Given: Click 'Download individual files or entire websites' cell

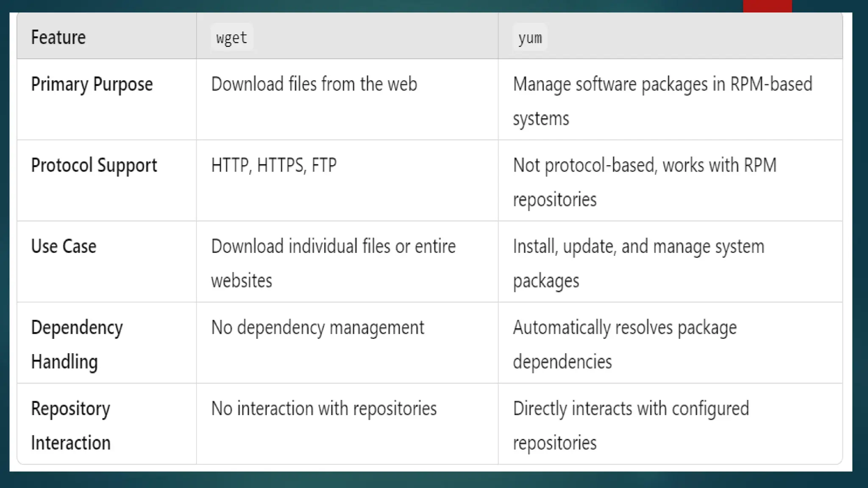Looking at the screenshot, I should [333, 247].
